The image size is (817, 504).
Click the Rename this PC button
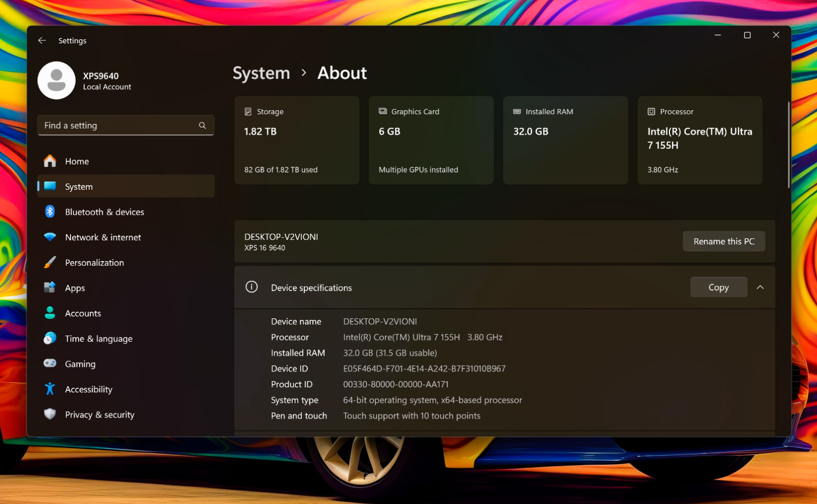tap(724, 241)
